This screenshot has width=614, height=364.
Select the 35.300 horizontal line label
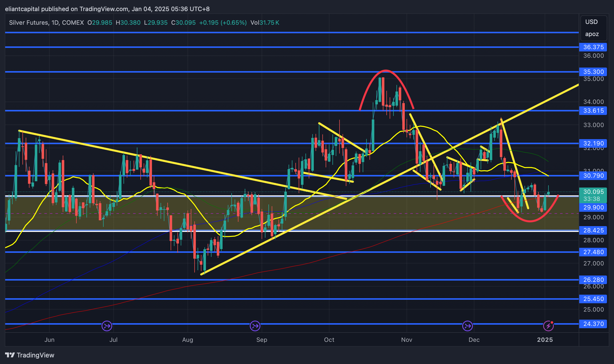(x=593, y=72)
